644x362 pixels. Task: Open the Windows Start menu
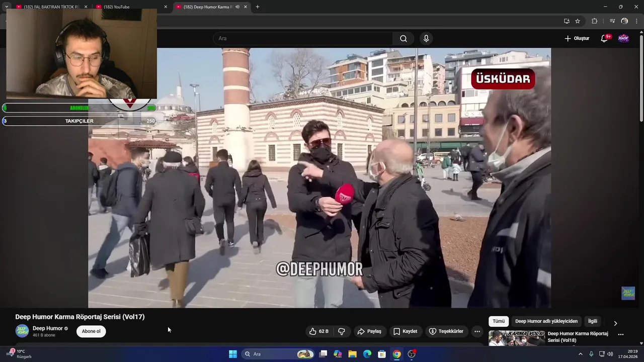(x=233, y=354)
